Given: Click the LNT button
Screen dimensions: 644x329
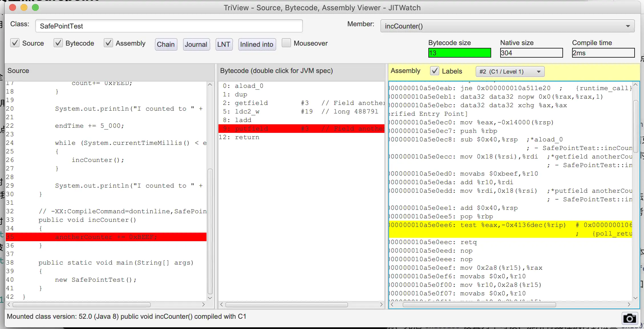Looking at the screenshot, I should coord(224,44).
